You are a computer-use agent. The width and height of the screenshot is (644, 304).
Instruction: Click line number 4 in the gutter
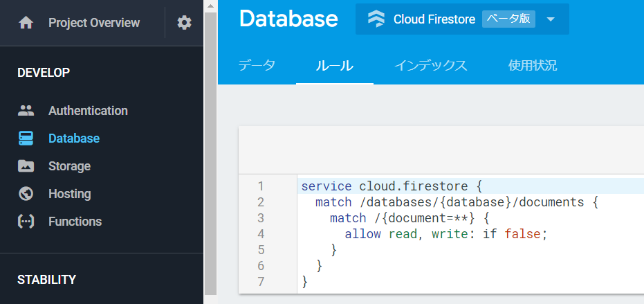[260, 234]
